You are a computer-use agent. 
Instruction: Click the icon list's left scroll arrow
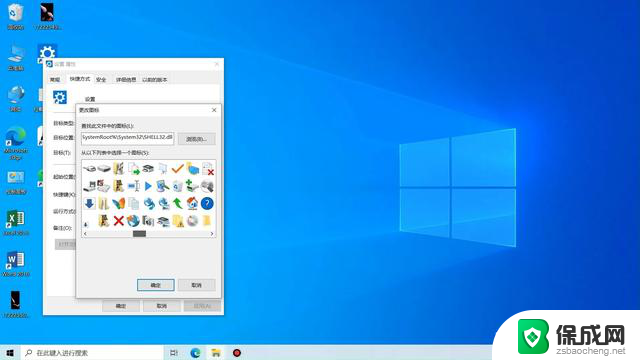85,234
